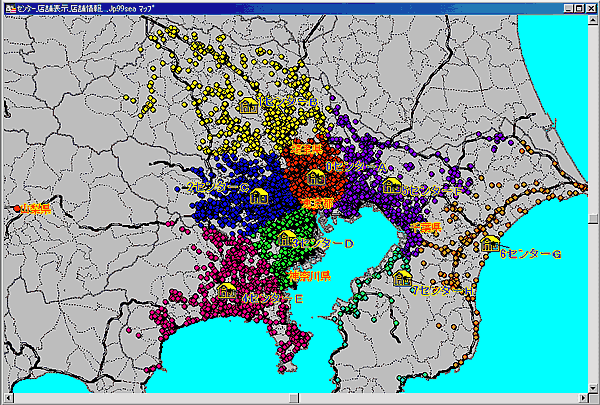
Task: Select the Center C building icon
Action: click(x=259, y=196)
